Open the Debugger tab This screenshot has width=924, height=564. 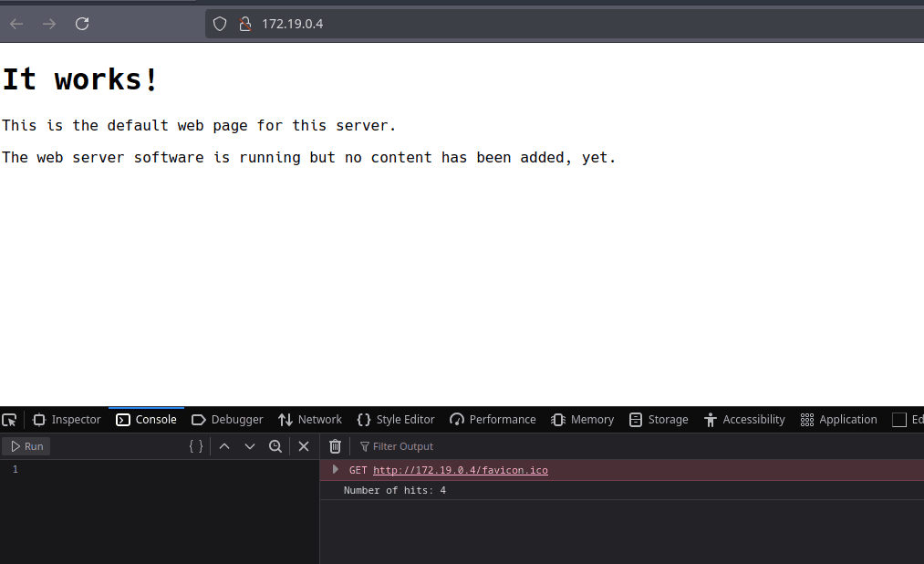click(x=227, y=420)
